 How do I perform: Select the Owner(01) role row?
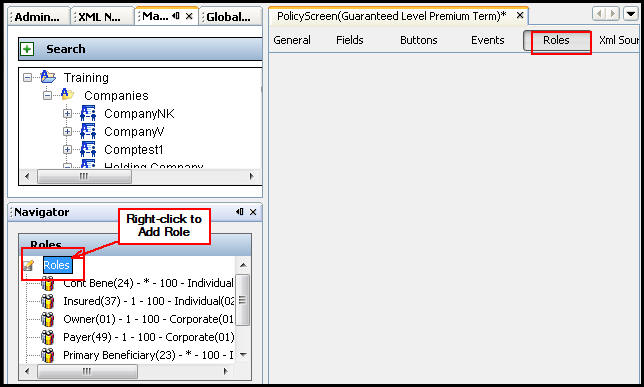pyautogui.click(x=148, y=319)
